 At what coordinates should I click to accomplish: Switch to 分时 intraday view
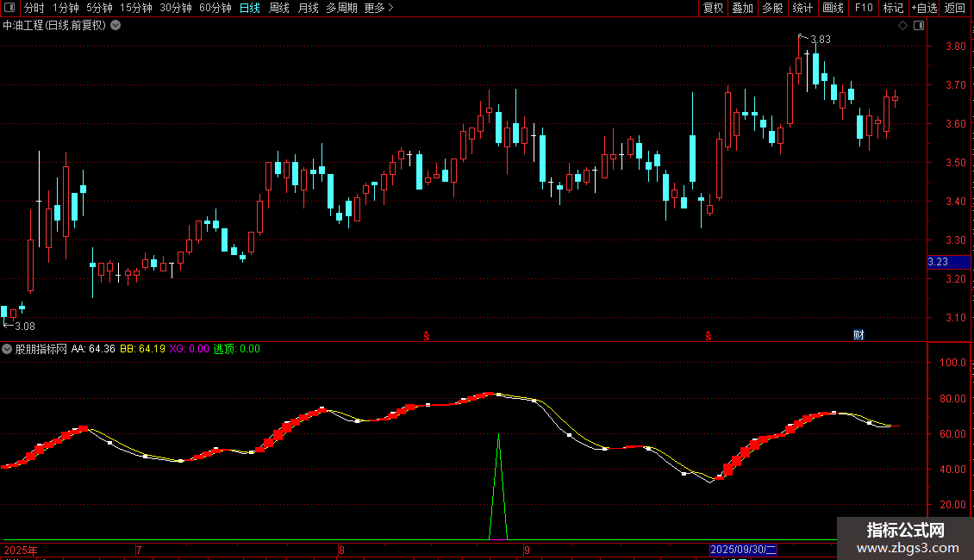click(34, 8)
